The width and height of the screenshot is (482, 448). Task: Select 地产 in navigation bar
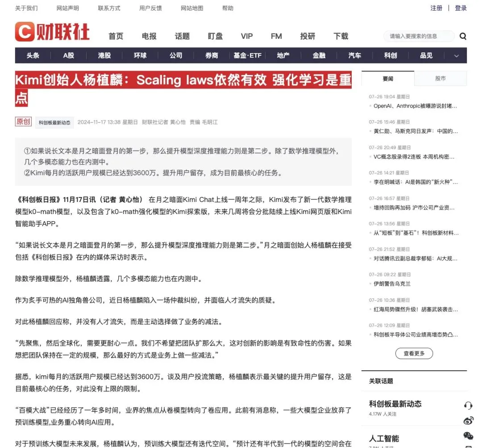(283, 56)
